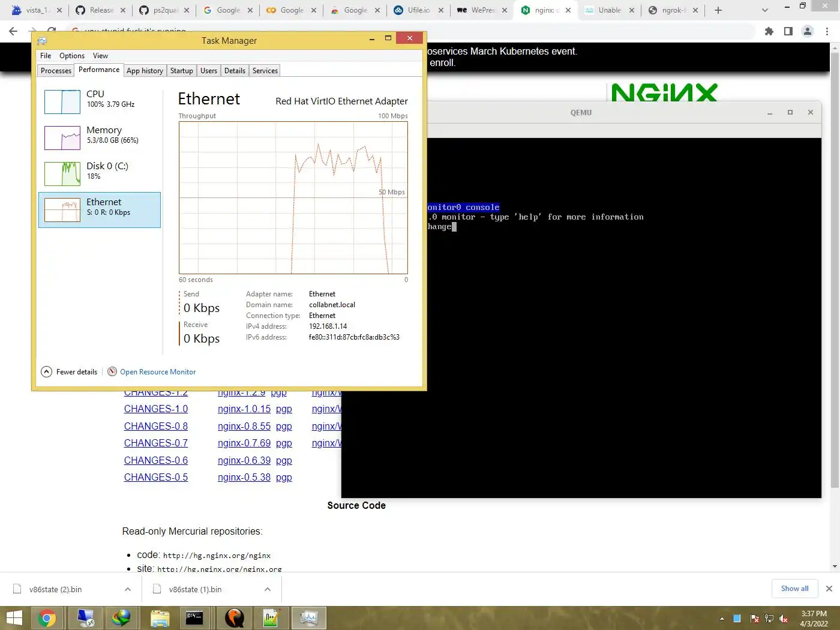Open the CHANGES-1.0 link
This screenshot has width=840, height=630.
click(x=156, y=409)
